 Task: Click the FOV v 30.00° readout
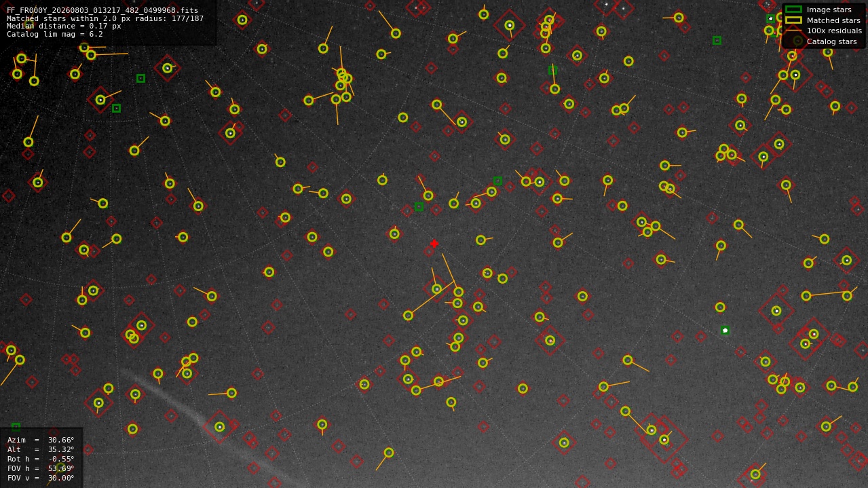(41, 478)
